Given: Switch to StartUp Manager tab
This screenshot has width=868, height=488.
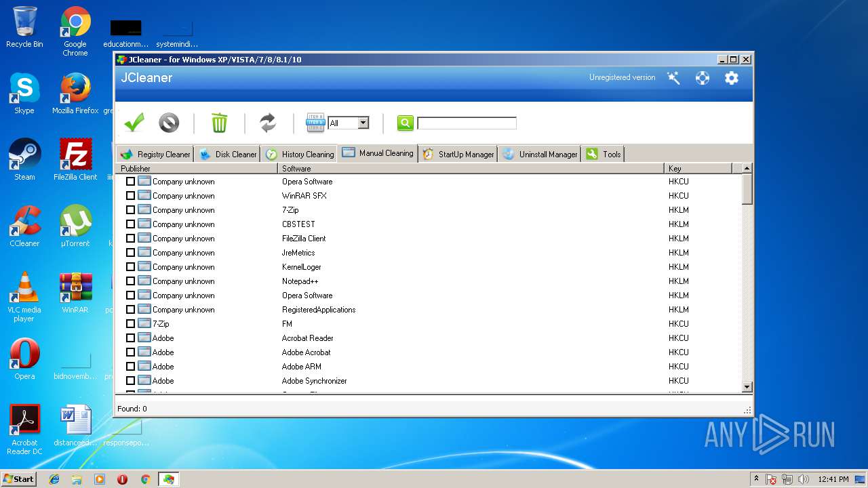Looking at the screenshot, I should 458,154.
